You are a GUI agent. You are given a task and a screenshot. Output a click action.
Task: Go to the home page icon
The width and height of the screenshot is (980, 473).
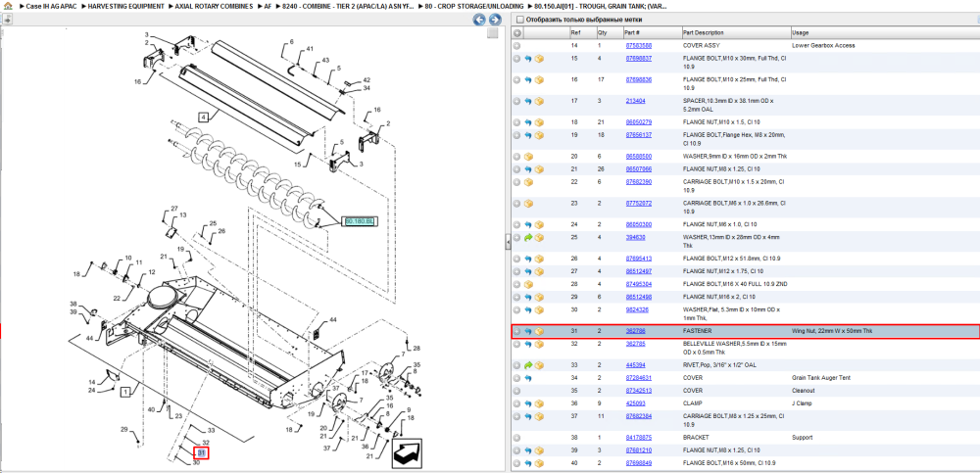click(8, 6)
